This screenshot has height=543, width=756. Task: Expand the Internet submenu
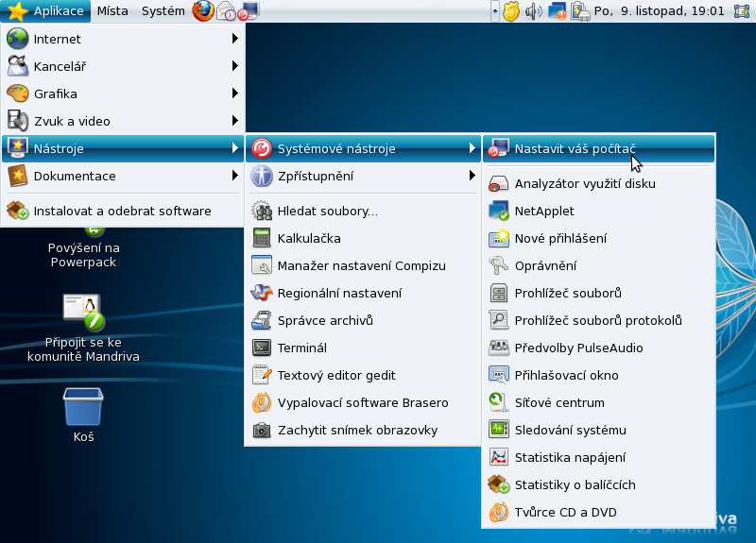pyautogui.click(x=123, y=39)
